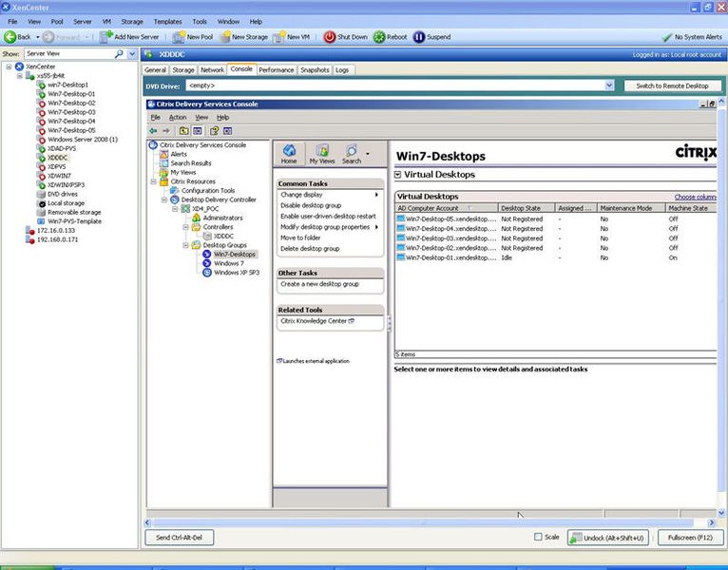
Task: Click the New Storage toolbar icon
Action: pos(225,37)
